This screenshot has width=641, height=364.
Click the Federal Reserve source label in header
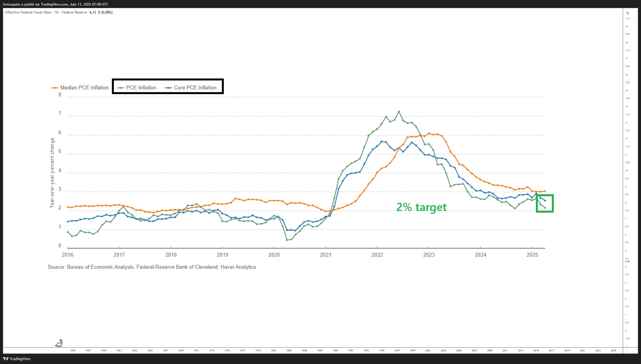coord(74,12)
